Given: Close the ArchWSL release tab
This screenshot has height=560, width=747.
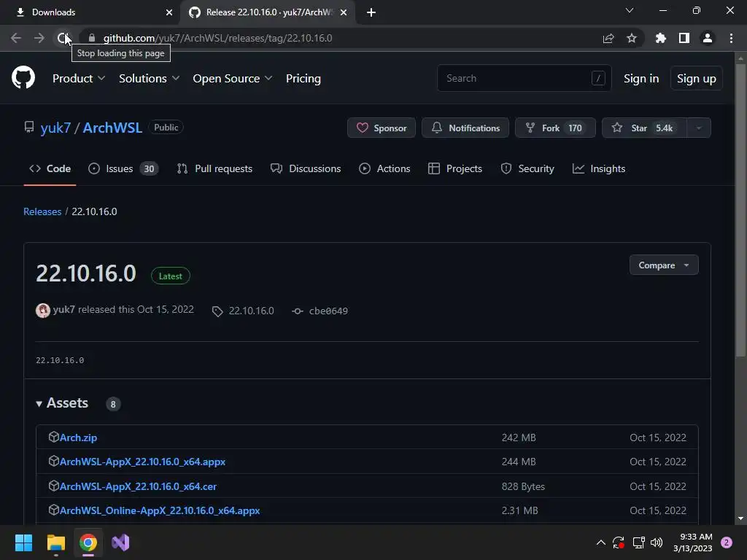Looking at the screenshot, I should pos(344,12).
